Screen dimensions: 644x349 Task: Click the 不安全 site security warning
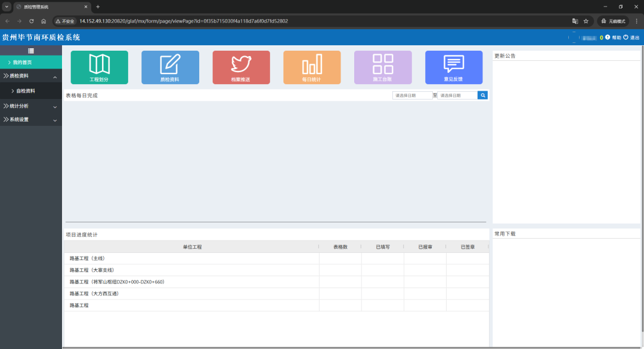(x=66, y=21)
